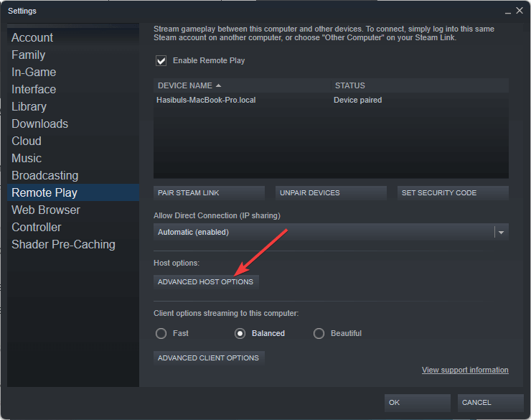The height and width of the screenshot is (420, 531).
Task: Open the Account settings section
Action: pyautogui.click(x=72, y=37)
